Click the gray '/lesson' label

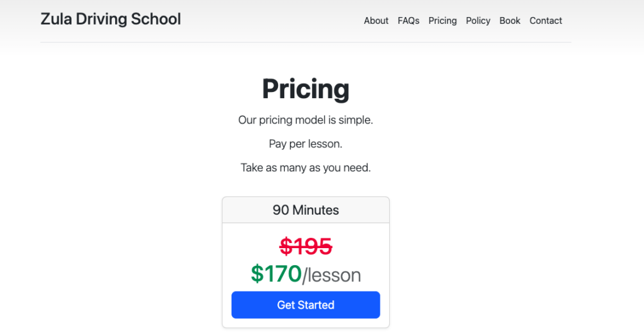pos(331,275)
